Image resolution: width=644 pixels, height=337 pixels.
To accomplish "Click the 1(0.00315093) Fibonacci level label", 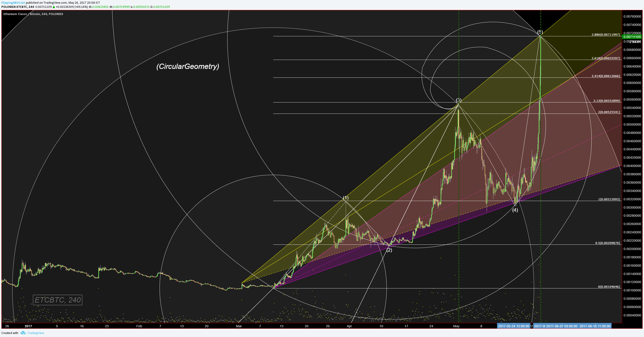I will click(609, 199).
